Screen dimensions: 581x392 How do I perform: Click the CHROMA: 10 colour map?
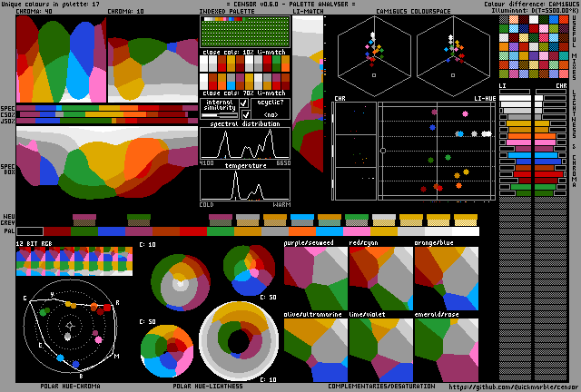(153, 59)
